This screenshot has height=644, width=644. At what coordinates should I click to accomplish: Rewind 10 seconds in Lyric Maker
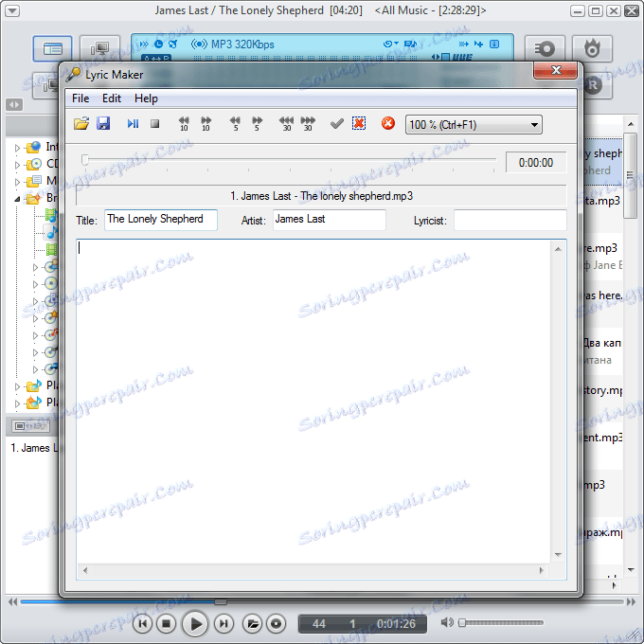[x=184, y=124]
